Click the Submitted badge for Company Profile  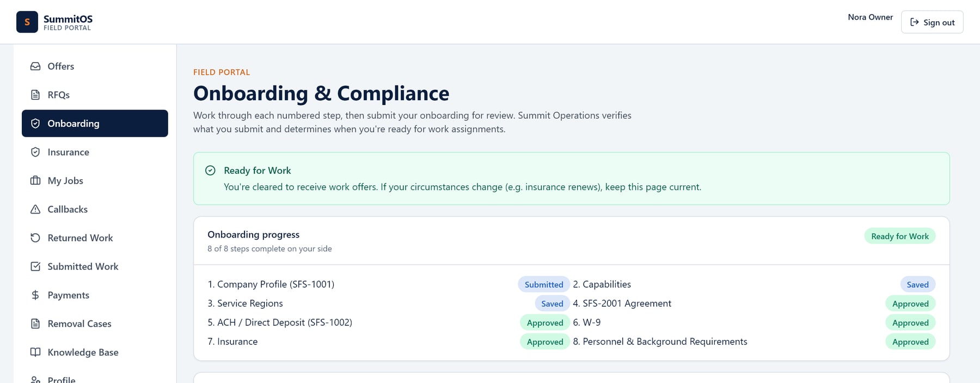point(544,284)
